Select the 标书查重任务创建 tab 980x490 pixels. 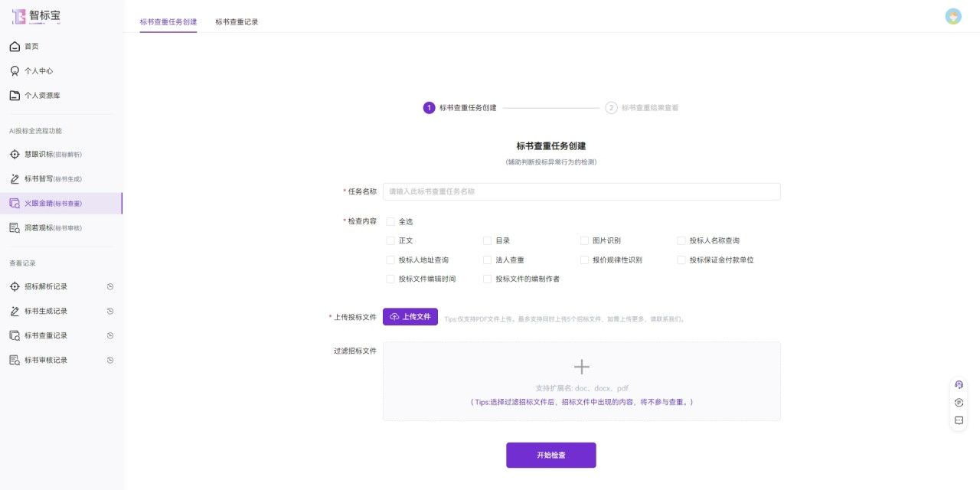click(168, 22)
